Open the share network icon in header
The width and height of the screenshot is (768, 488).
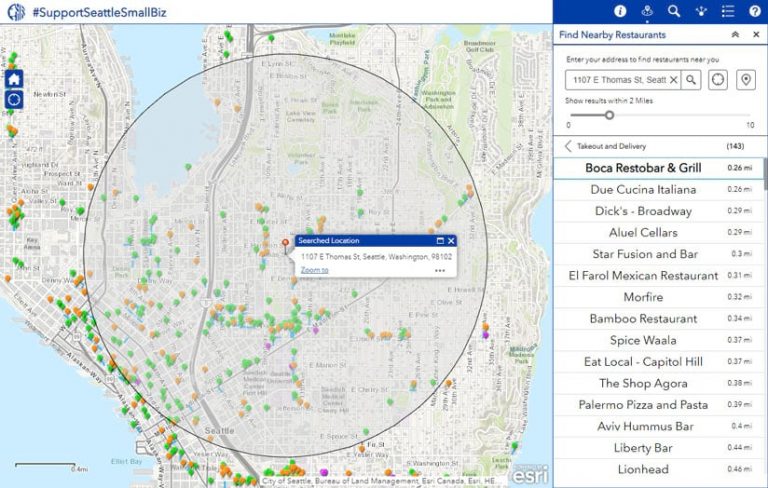(x=701, y=11)
